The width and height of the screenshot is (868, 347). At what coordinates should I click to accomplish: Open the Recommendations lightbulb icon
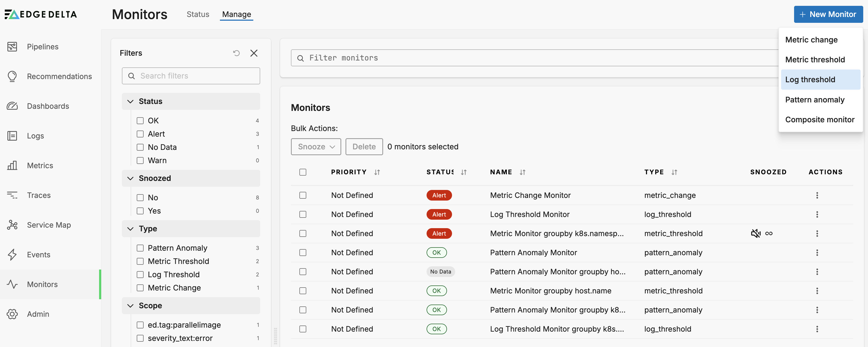coord(12,76)
